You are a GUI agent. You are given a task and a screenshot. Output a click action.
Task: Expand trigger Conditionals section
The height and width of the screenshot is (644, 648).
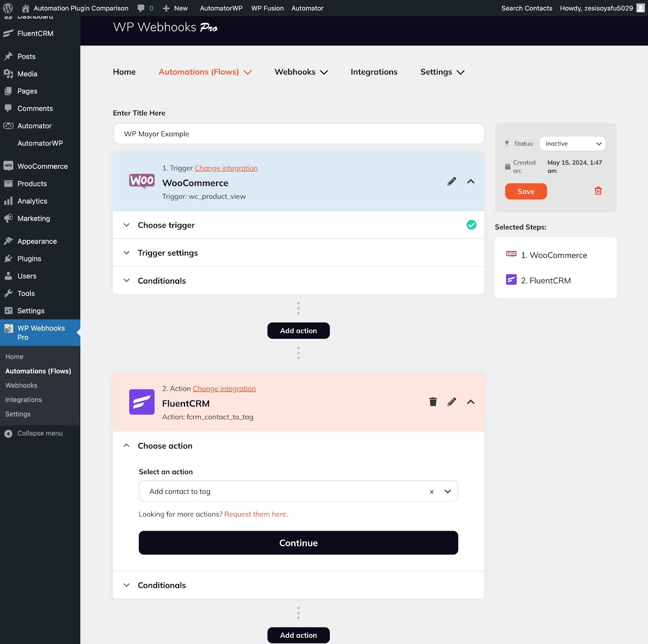[x=298, y=280]
